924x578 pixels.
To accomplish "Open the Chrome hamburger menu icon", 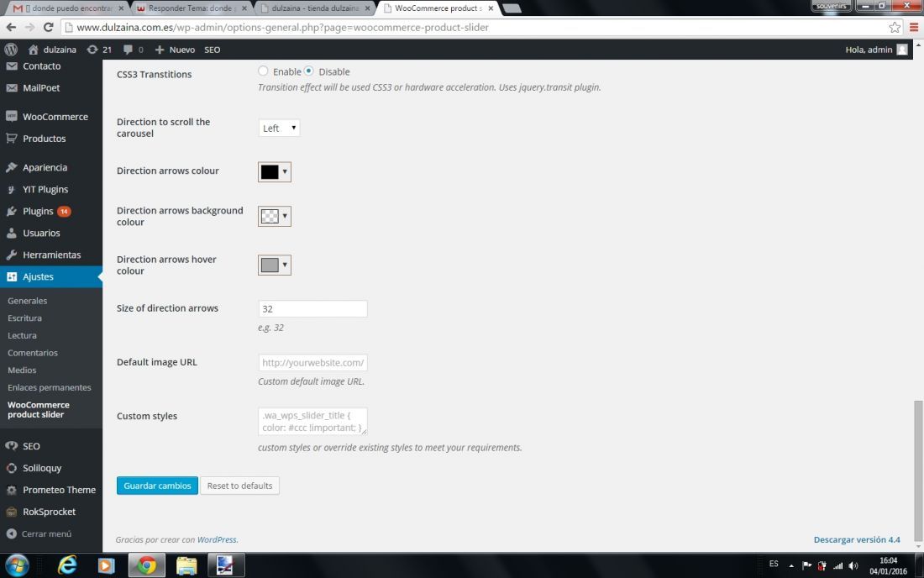I will click(914, 27).
